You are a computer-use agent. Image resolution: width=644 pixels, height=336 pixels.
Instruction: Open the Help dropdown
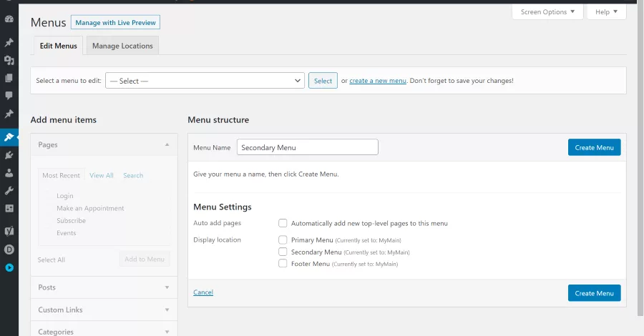coord(606,12)
